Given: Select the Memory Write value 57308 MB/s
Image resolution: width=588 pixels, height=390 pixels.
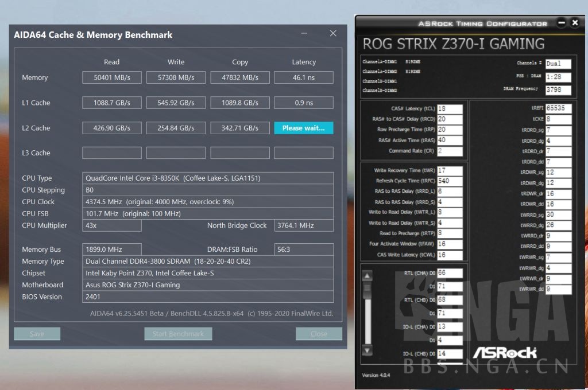Looking at the screenshot, I should pyautogui.click(x=176, y=77).
